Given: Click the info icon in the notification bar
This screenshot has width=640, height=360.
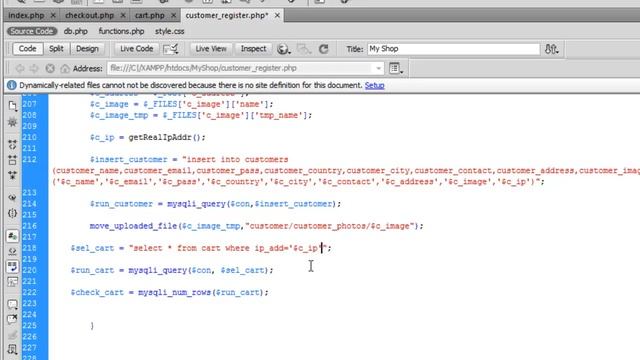Looking at the screenshot, I should point(12,85).
